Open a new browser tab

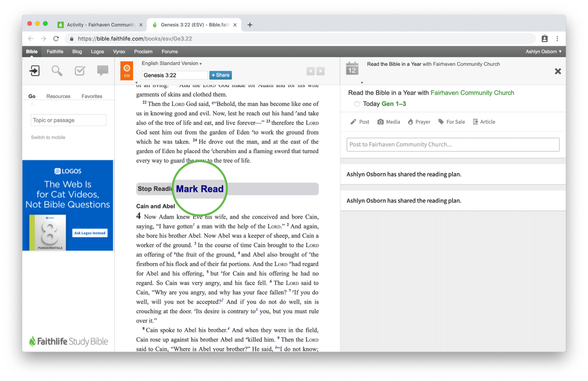[250, 25]
